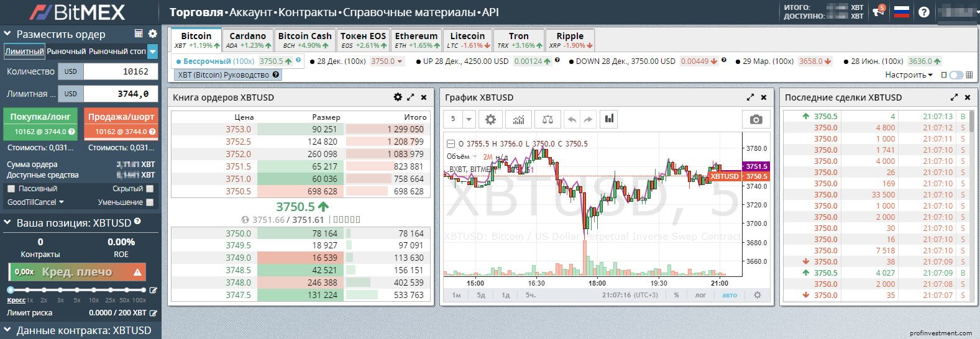
Task: Expand the recent trades panel fullscreen
Action: pyautogui.click(x=954, y=97)
